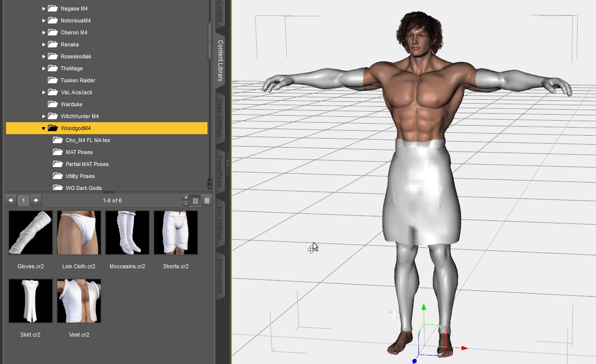
Task: Open the Content tab at top
Action: tap(220, 12)
